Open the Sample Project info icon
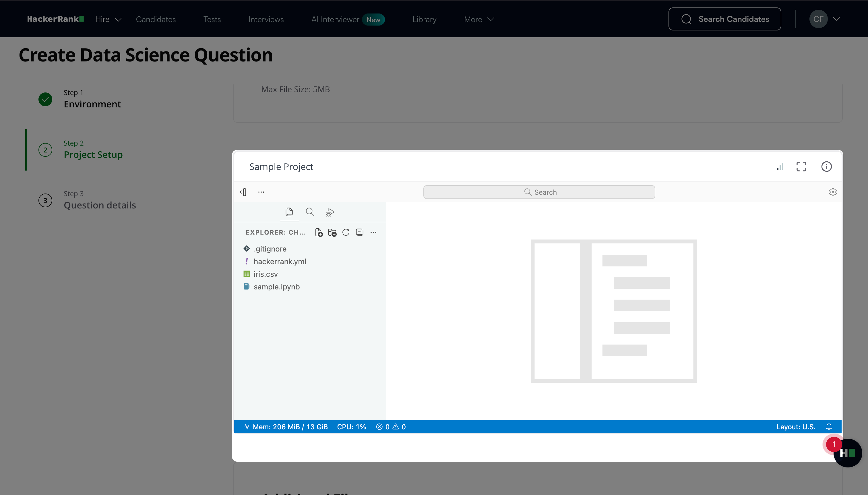Viewport: 868px width, 495px height. [x=826, y=167]
